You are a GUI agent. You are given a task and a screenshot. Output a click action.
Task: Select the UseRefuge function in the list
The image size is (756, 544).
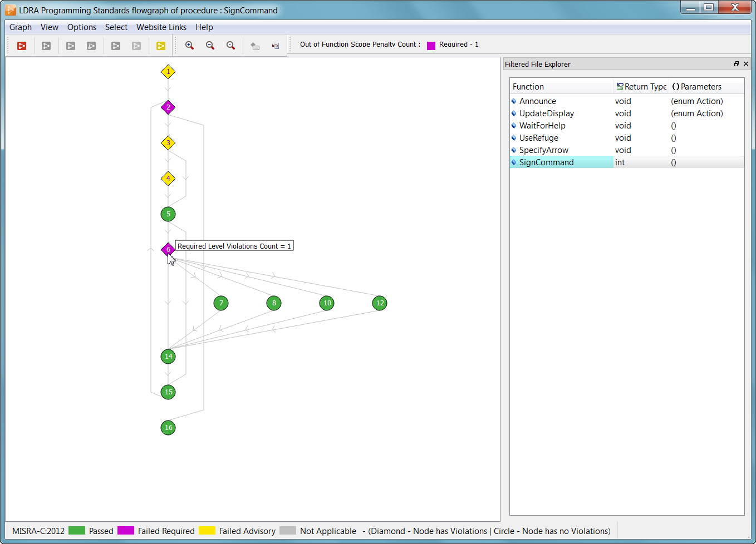coord(539,138)
